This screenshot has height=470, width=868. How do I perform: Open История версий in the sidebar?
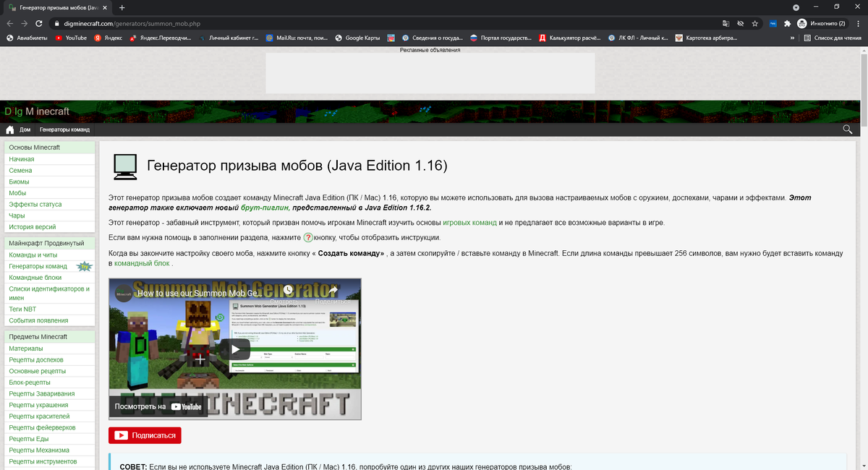(32, 227)
